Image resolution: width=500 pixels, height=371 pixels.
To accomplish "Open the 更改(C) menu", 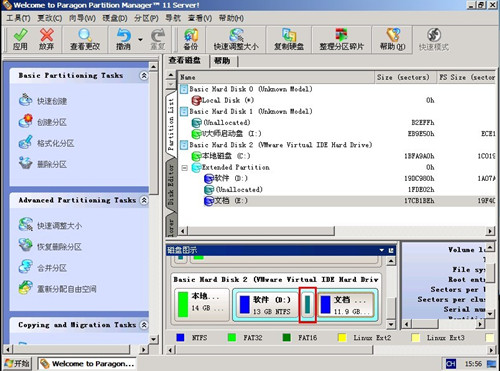I will [x=50, y=18].
